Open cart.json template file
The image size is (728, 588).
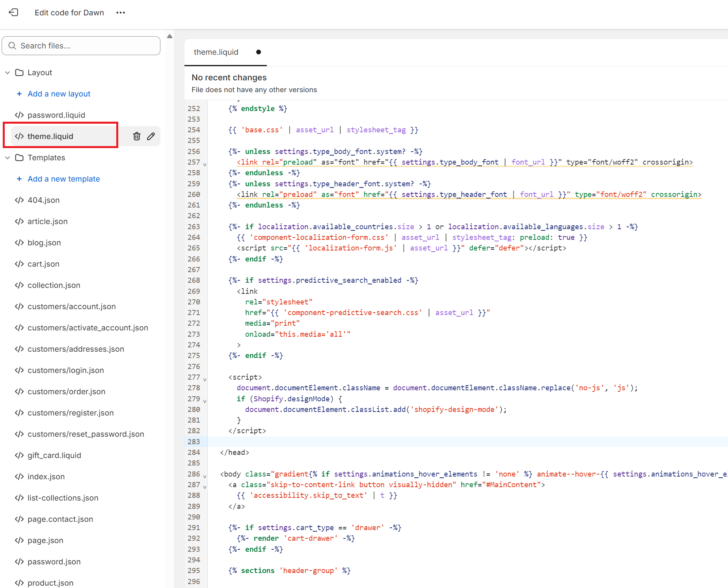pyautogui.click(x=43, y=264)
